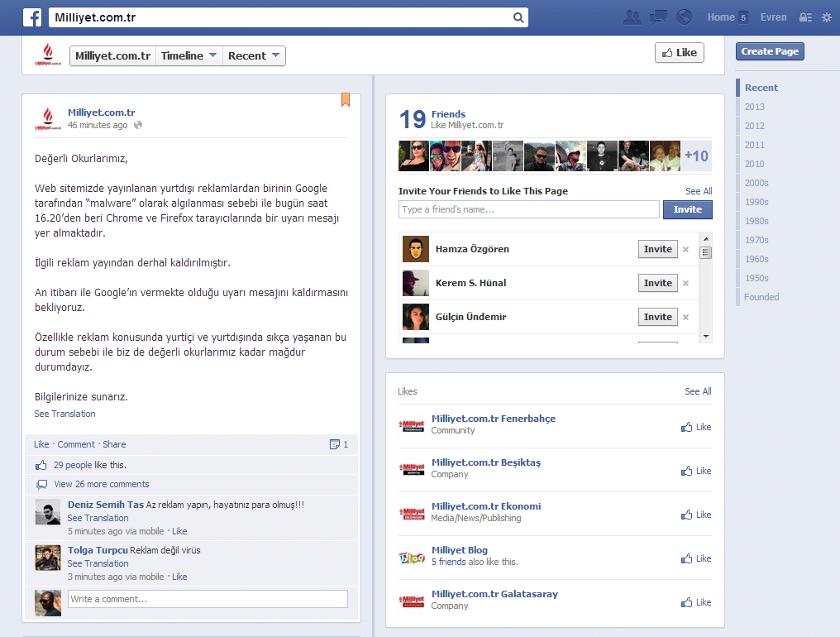The height and width of the screenshot is (637, 840).
Task: Dismiss Hamza Özgören invite suggestion
Action: click(x=685, y=249)
